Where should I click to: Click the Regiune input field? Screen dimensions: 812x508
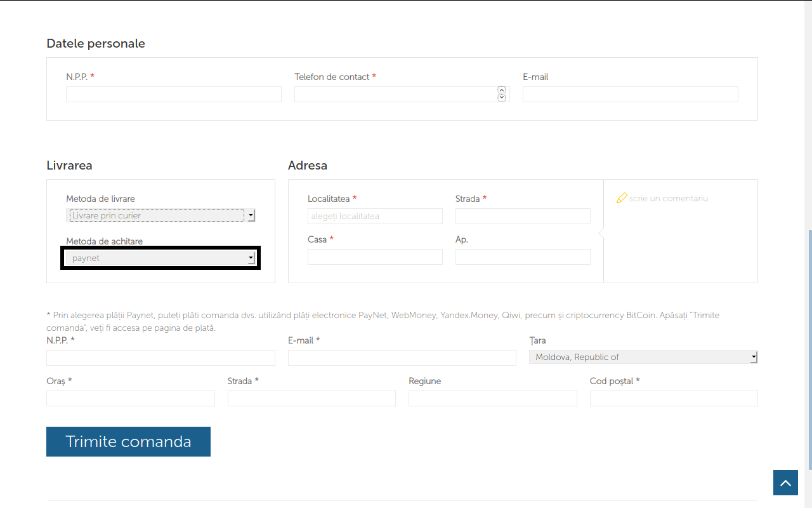(x=493, y=398)
